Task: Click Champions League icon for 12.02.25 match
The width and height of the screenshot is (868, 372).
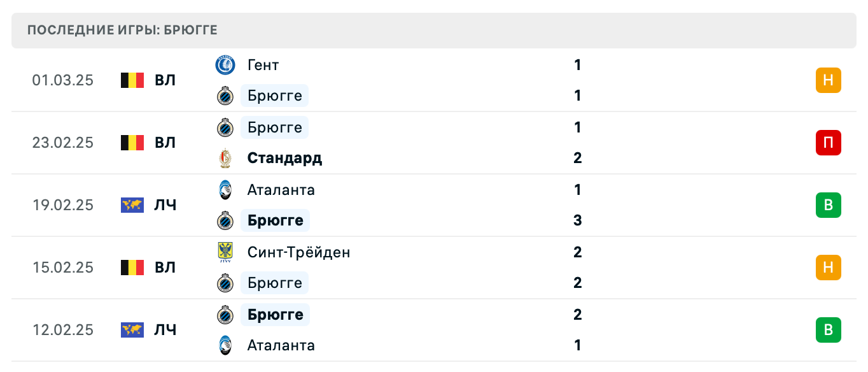Action: coord(132,330)
